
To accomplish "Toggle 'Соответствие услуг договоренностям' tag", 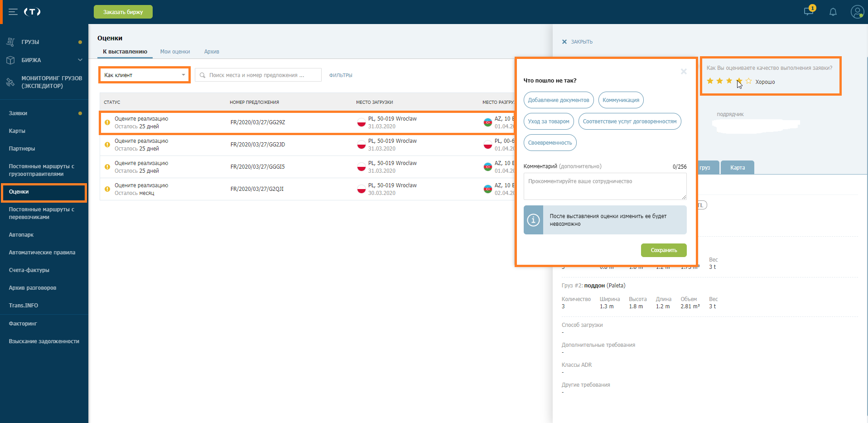I will (x=630, y=122).
